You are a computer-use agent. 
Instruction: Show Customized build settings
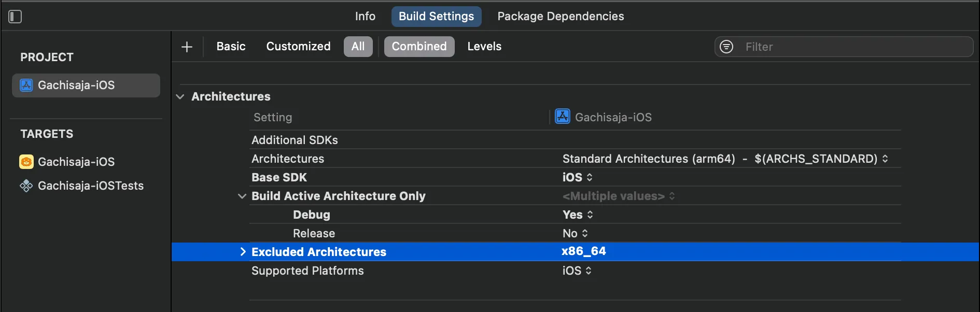tap(298, 47)
